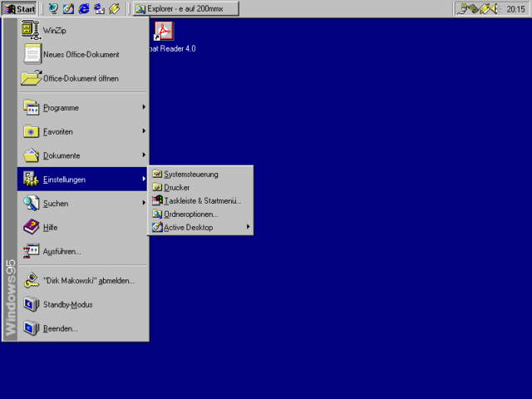This screenshot has width=532, height=399.
Task: Launch WinZip from the Start menu
Action: pyautogui.click(x=83, y=30)
